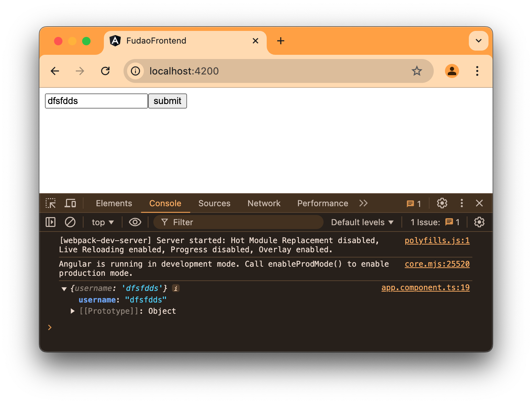Click the yellow traffic light button

coord(72,41)
